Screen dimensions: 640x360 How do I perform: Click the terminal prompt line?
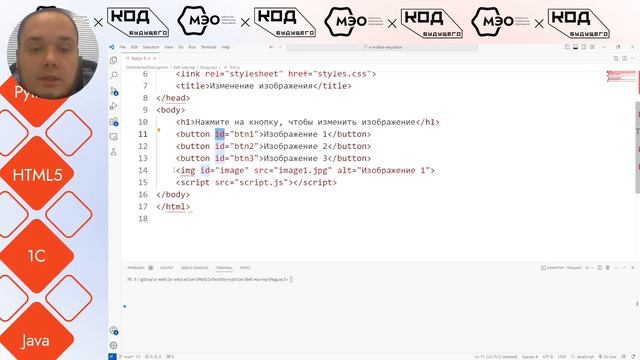210,280
